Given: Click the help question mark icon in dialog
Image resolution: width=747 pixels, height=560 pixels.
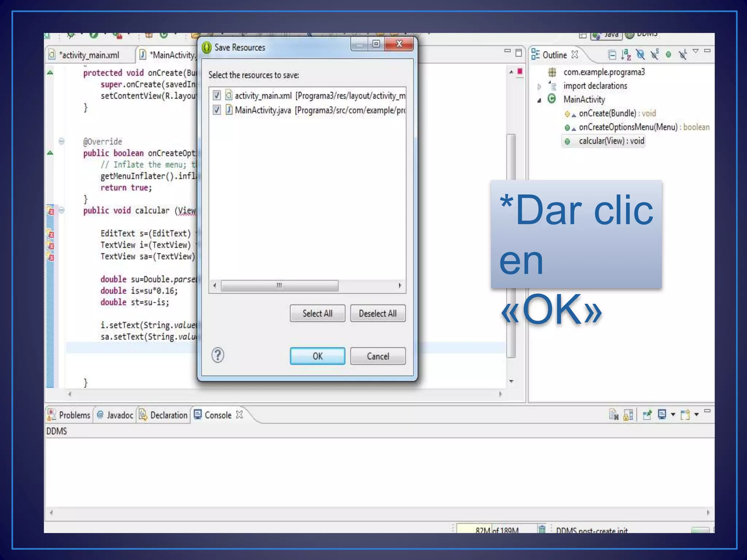Looking at the screenshot, I should (218, 355).
